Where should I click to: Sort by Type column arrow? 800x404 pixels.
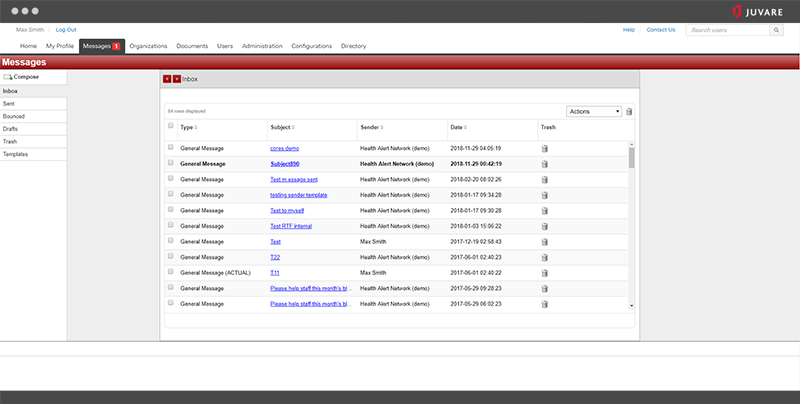pyautogui.click(x=196, y=128)
